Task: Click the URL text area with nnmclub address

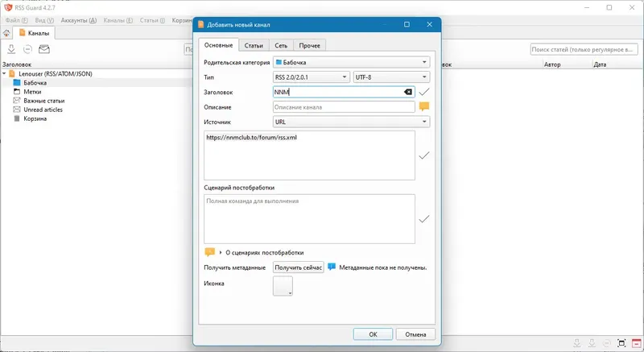Action: (x=309, y=155)
